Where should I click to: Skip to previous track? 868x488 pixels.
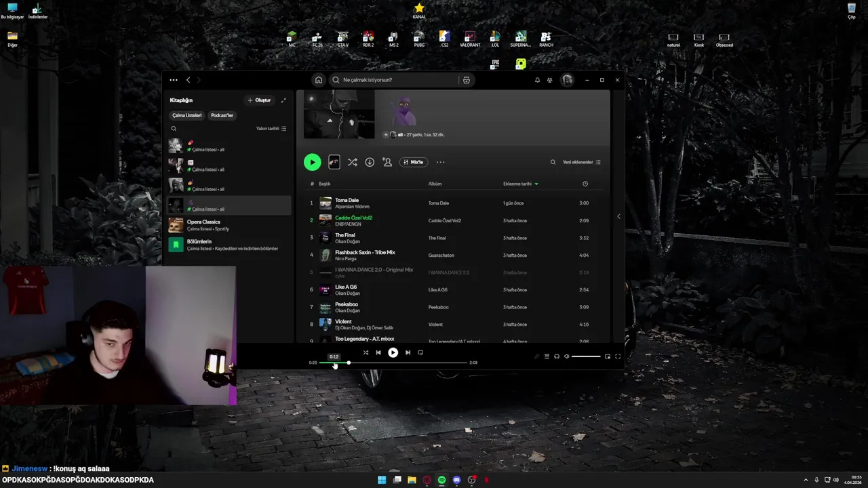pos(378,352)
